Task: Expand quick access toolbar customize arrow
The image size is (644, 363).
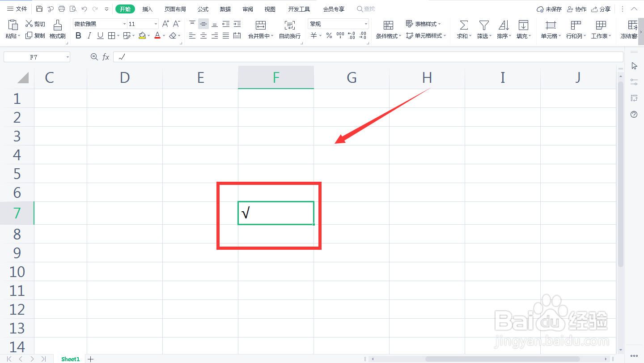Action: click(x=106, y=9)
